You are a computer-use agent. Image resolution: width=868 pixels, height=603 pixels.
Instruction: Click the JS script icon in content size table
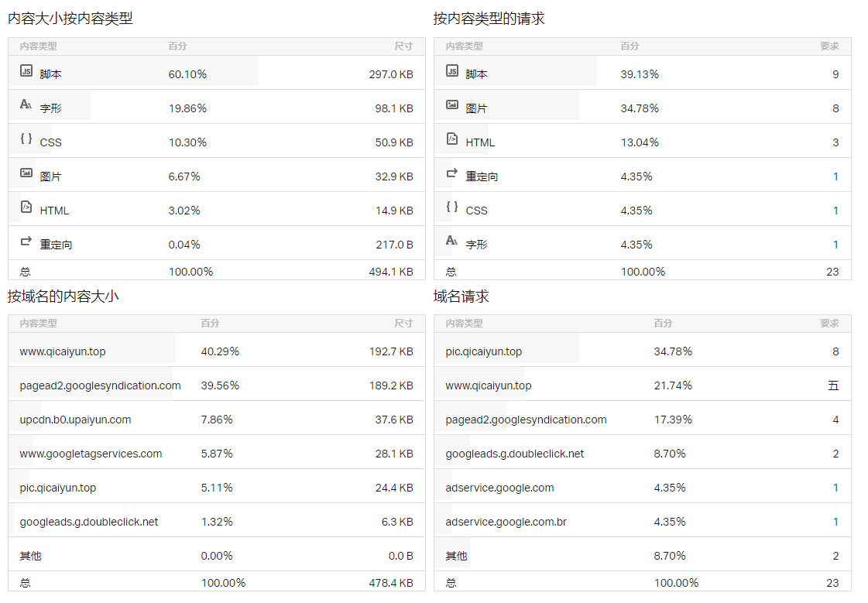(x=26, y=71)
